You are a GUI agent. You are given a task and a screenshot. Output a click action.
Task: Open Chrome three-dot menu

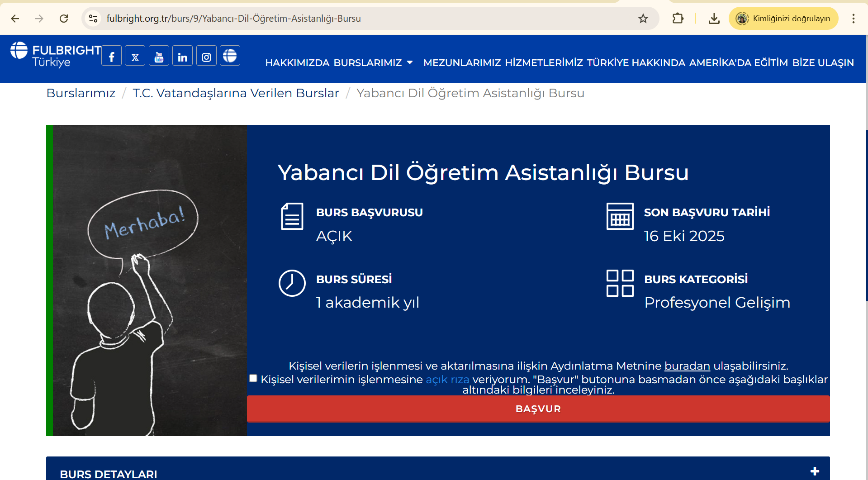coord(853,19)
